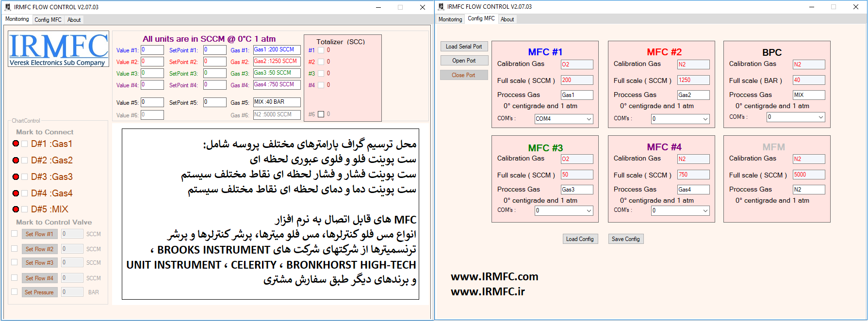Viewport: 868px width, 321px height.
Task: Tick the checkbox beside Set Flow #3
Action: pos(15,262)
